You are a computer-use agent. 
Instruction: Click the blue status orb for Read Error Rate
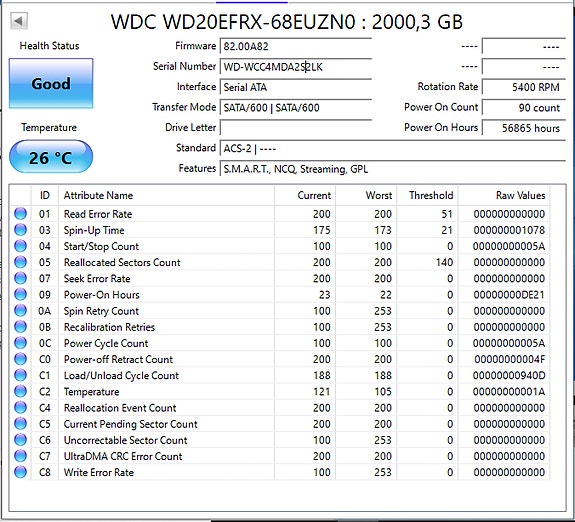(x=21, y=213)
